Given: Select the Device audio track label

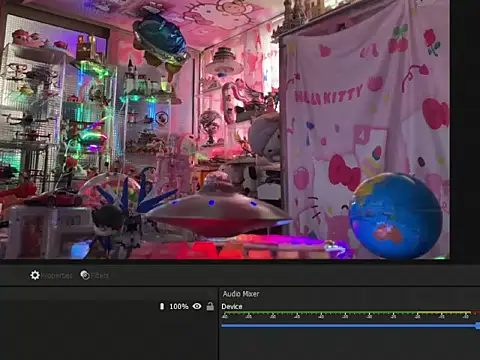Looking at the screenshot, I should [232, 306].
